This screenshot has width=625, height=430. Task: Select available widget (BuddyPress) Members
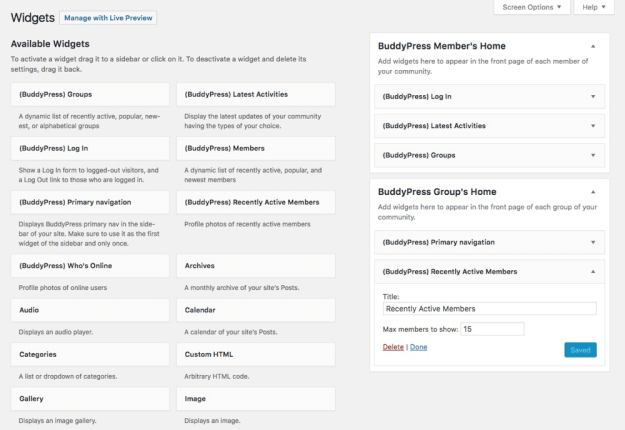point(256,148)
